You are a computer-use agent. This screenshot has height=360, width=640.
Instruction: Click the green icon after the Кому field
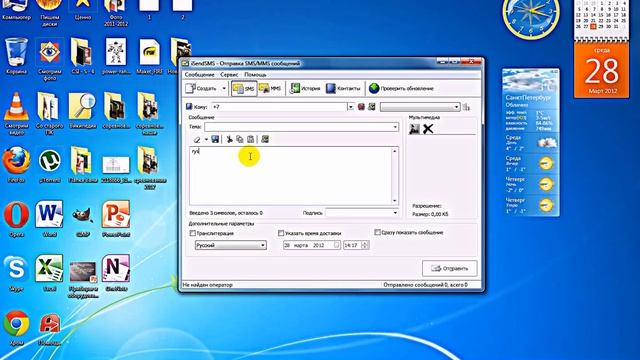371,107
